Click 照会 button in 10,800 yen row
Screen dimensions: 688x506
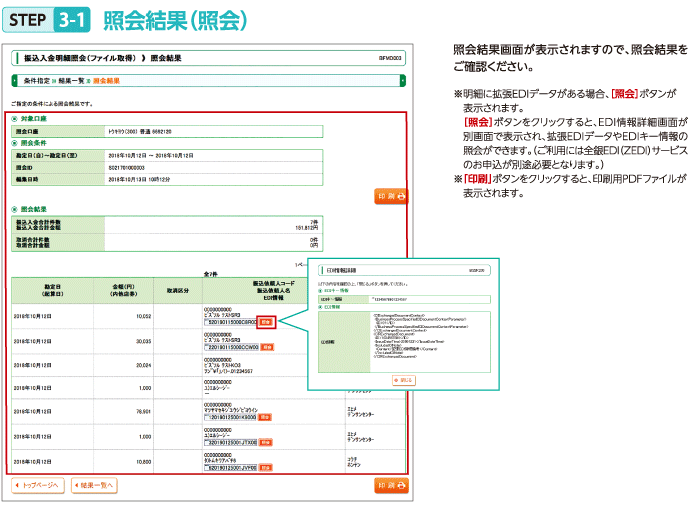pos(265,468)
